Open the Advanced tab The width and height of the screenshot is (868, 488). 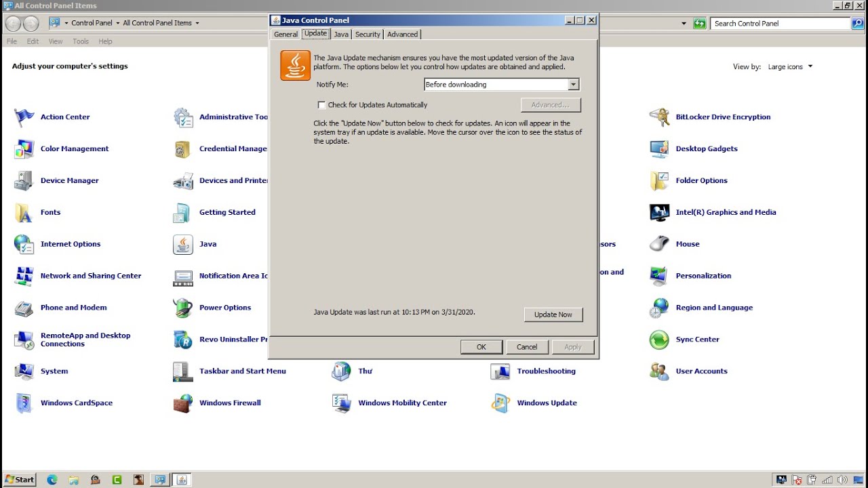coord(402,35)
